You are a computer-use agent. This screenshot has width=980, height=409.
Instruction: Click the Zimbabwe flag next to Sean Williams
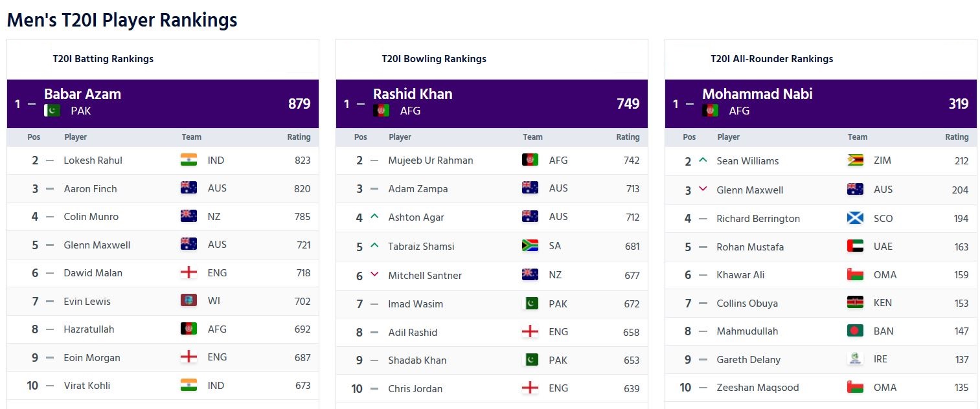point(855,160)
